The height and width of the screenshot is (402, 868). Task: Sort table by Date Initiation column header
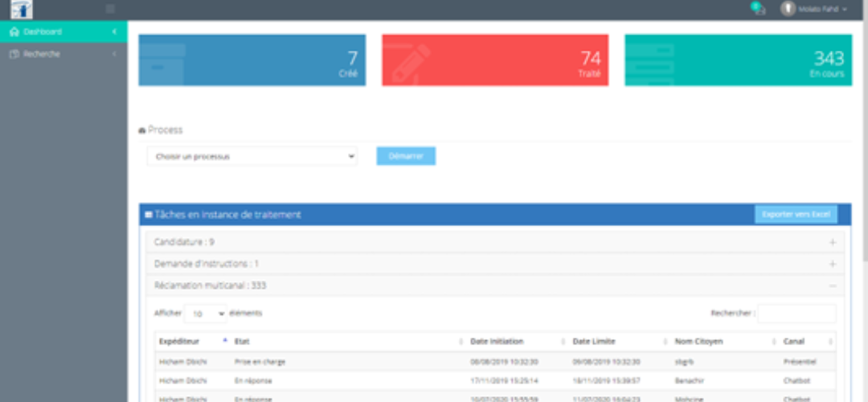coord(496,342)
